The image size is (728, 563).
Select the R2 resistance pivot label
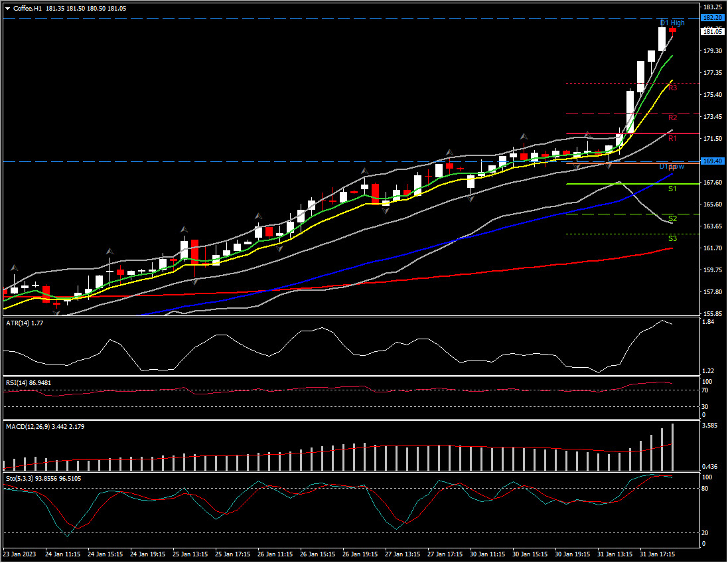[672, 118]
